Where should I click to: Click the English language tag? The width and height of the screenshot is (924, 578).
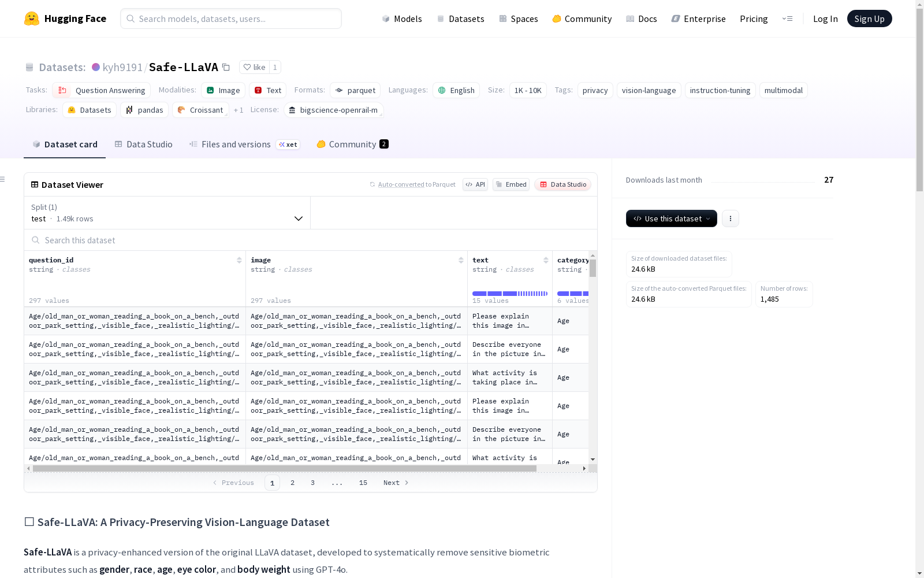pyautogui.click(x=456, y=90)
